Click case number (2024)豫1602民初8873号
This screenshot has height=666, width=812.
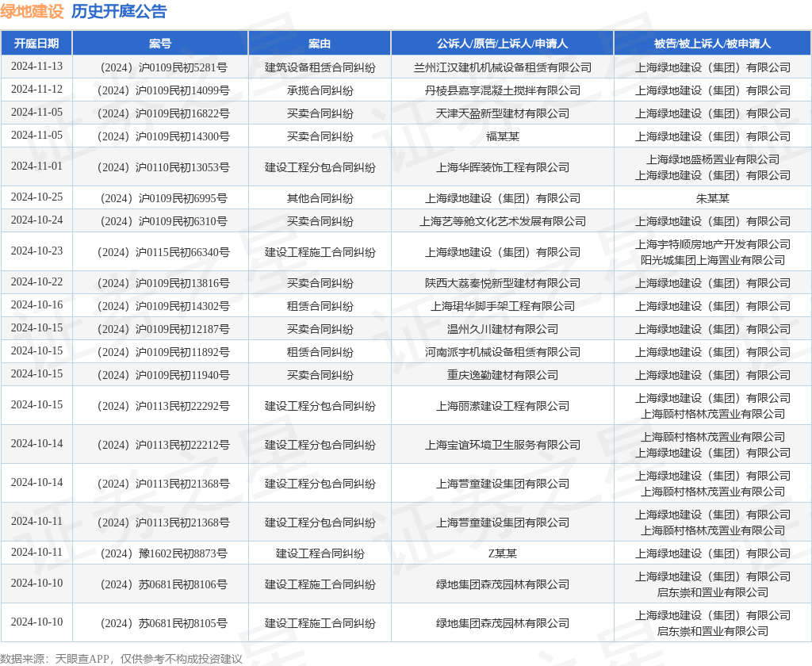(163, 553)
